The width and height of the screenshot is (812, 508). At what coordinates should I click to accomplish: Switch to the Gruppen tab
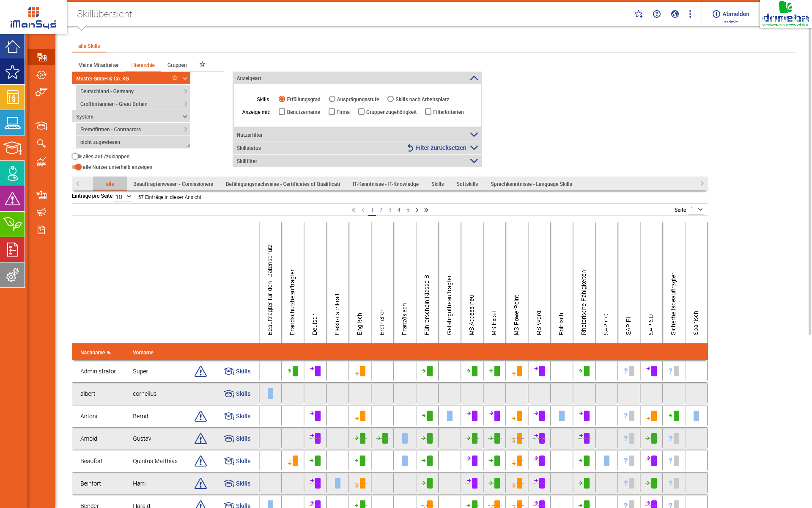(x=177, y=65)
